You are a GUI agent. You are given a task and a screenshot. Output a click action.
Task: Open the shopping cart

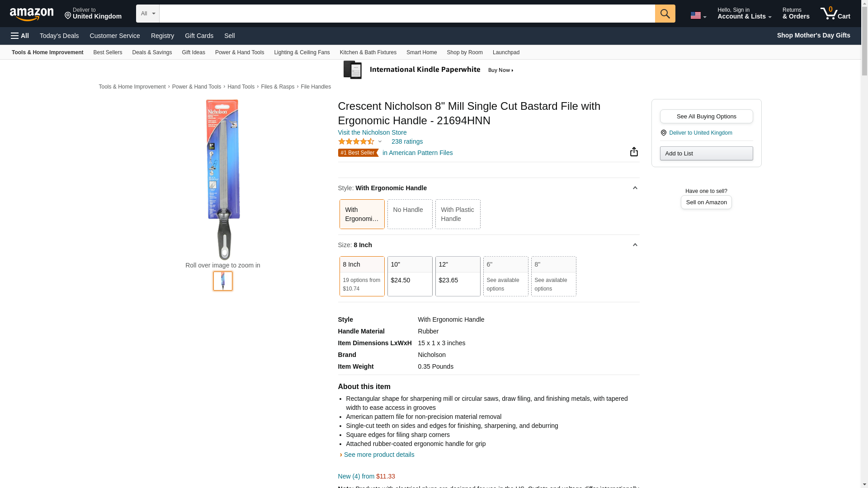click(x=835, y=14)
